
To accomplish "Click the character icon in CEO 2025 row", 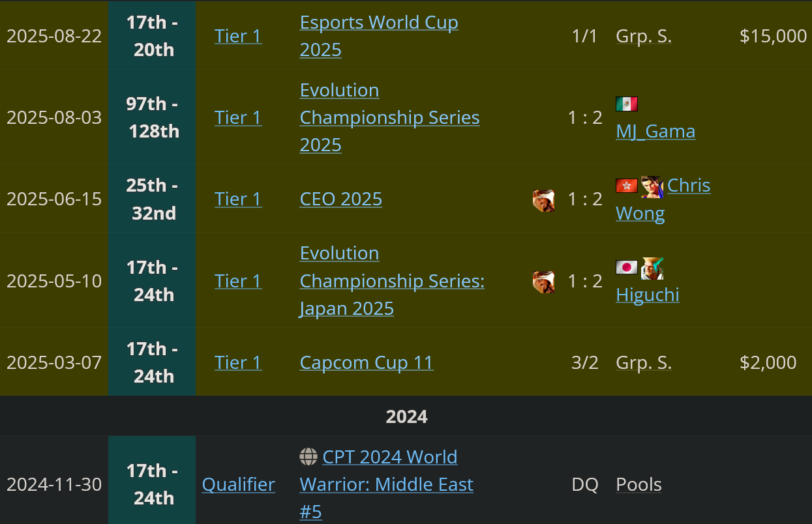I will [x=544, y=200].
